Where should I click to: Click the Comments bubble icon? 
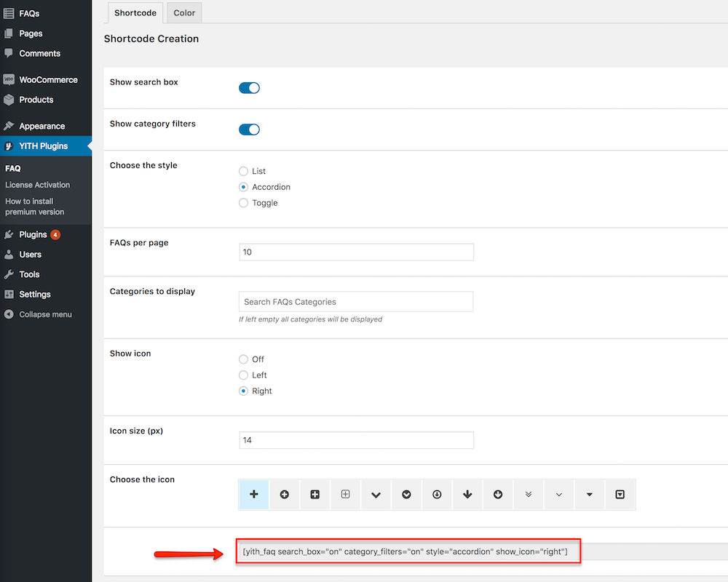point(8,53)
